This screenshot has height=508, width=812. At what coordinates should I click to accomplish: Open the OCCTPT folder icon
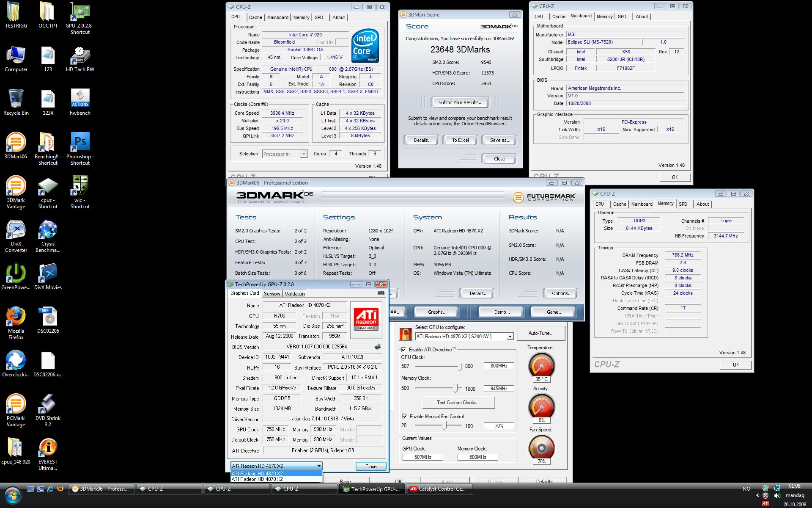[x=48, y=15]
